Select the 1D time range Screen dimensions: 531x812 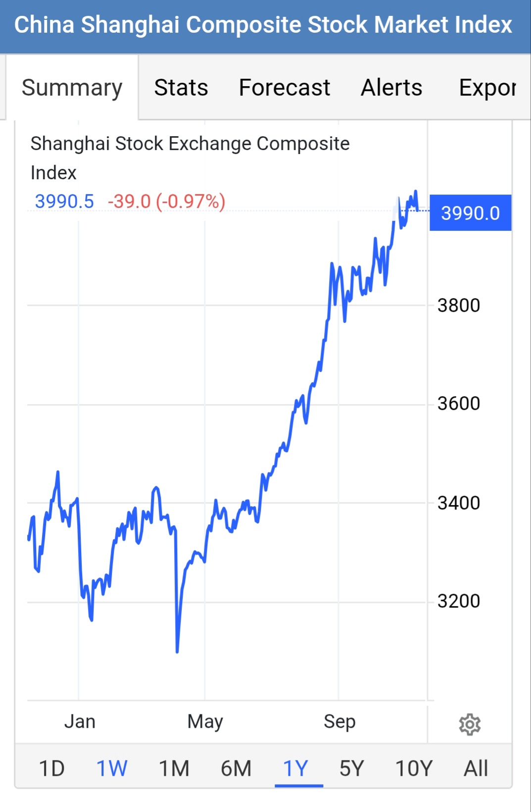click(51, 768)
